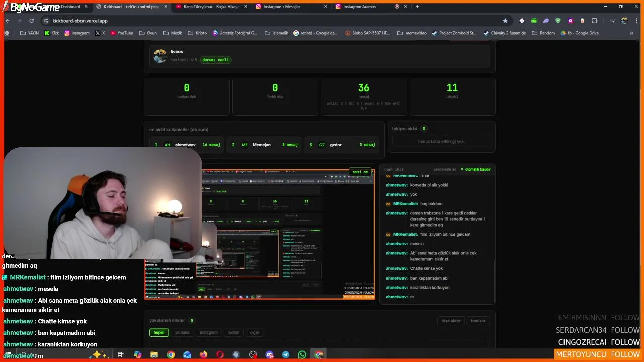Open Opera from the taskbar

click(x=220, y=354)
